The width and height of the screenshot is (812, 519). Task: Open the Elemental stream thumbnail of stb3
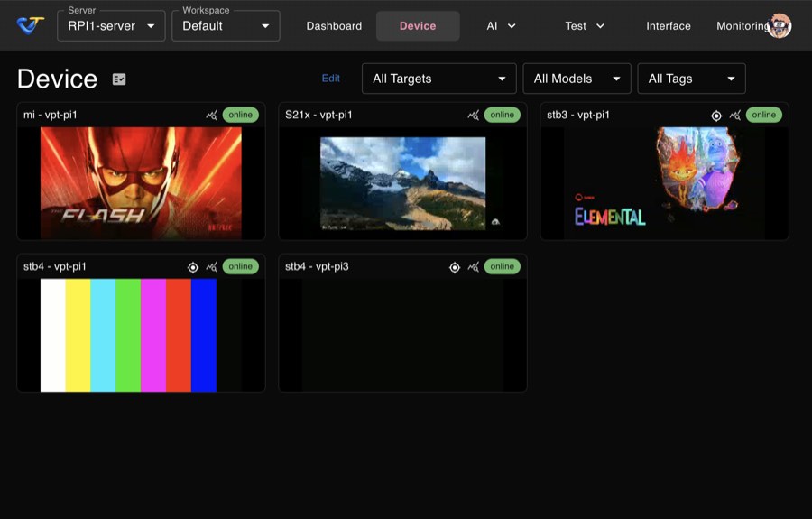[664, 183]
